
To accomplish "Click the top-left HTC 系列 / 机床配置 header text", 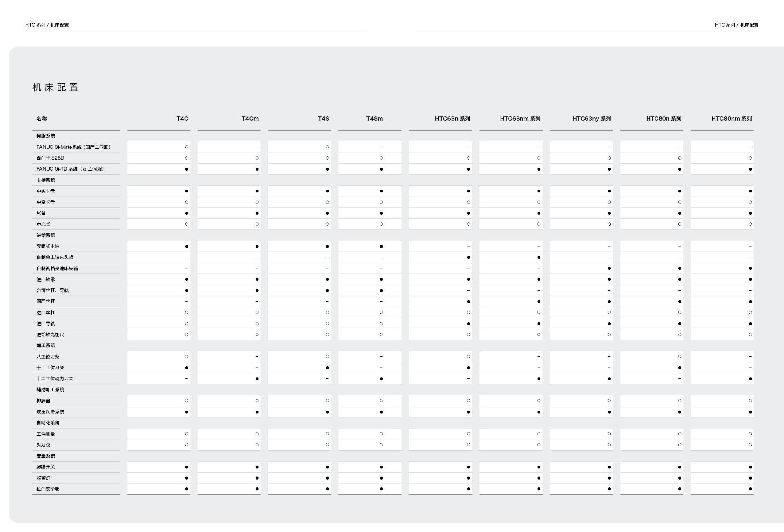I will 47,25.
